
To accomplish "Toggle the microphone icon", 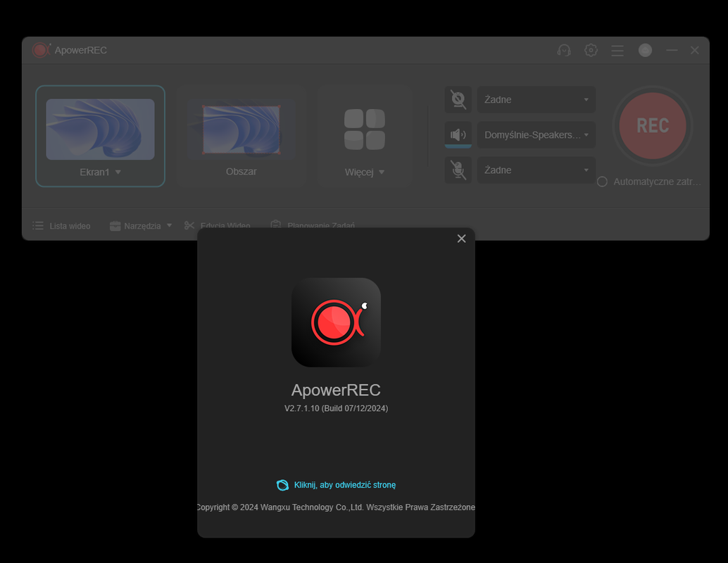I will [458, 170].
